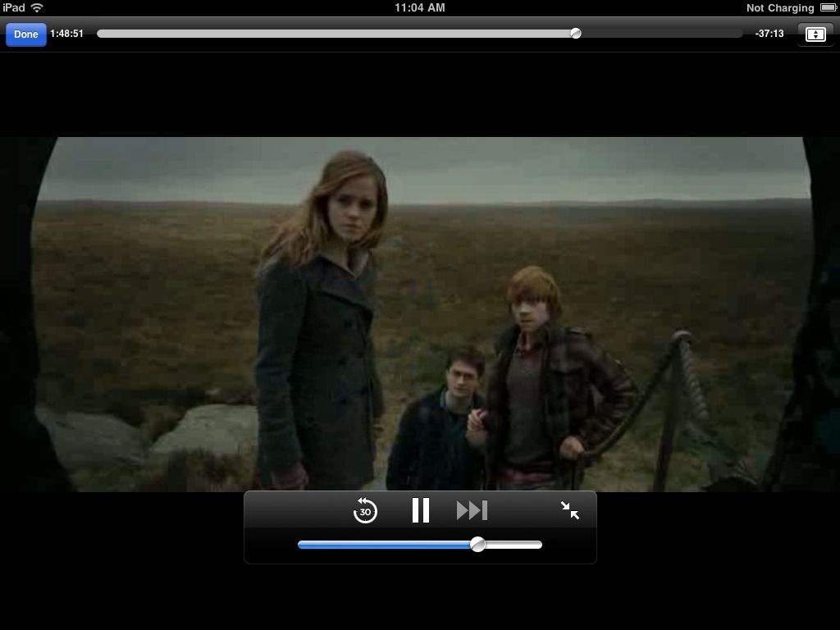This screenshot has height=630, width=840.
Task: Click the unplayed part of the timeline
Action: [662, 33]
